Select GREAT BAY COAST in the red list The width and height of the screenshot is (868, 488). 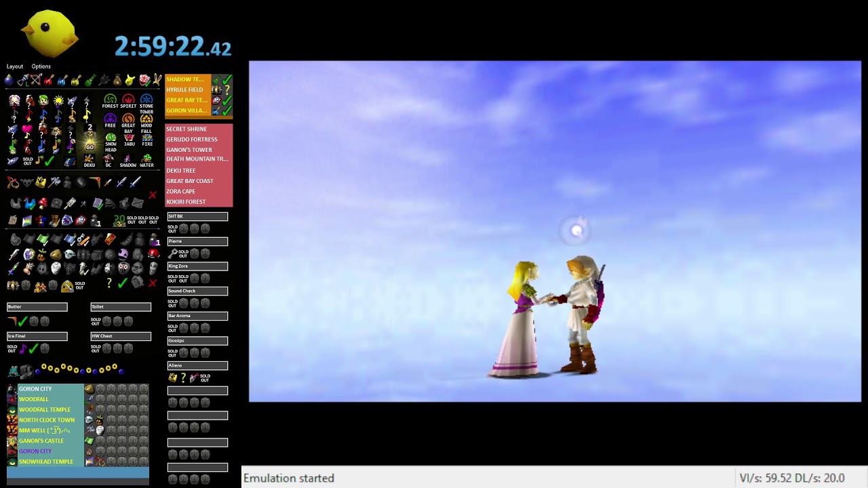(199, 181)
